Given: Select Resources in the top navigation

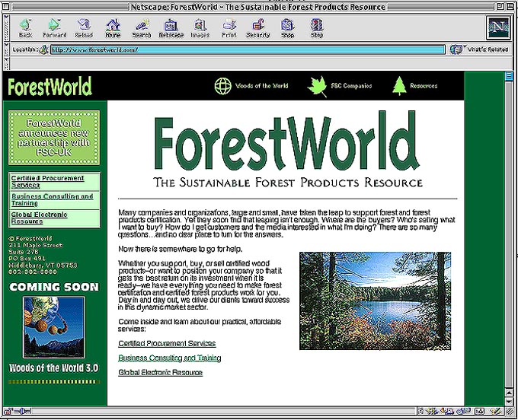Looking at the screenshot, I should 415,86.
